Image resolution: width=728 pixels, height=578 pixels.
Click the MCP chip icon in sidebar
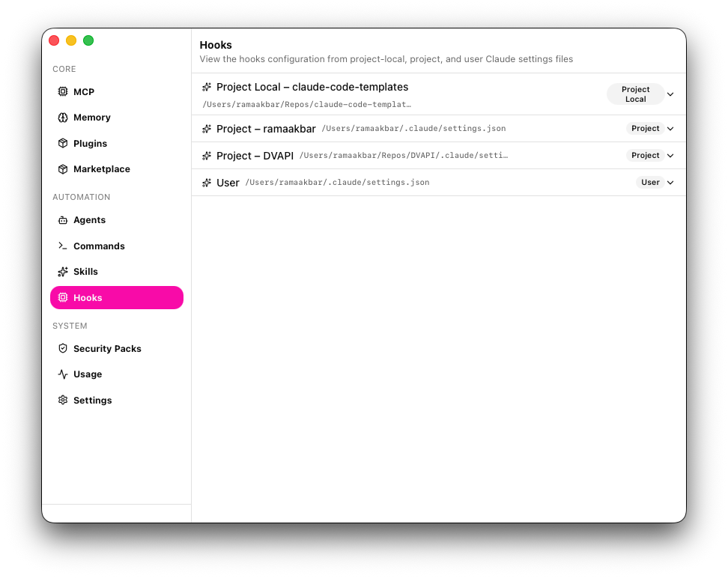click(63, 91)
